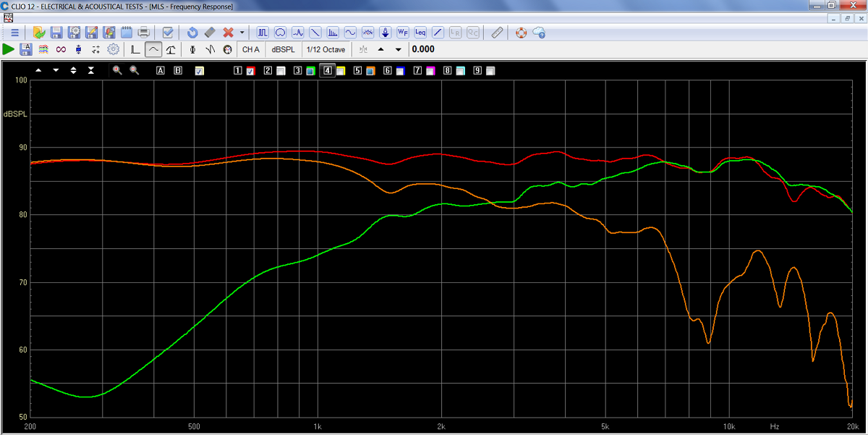868x435 pixels.
Task: Toggle overlay 2 white curve checkbox
Action: (x=281, y=70)
